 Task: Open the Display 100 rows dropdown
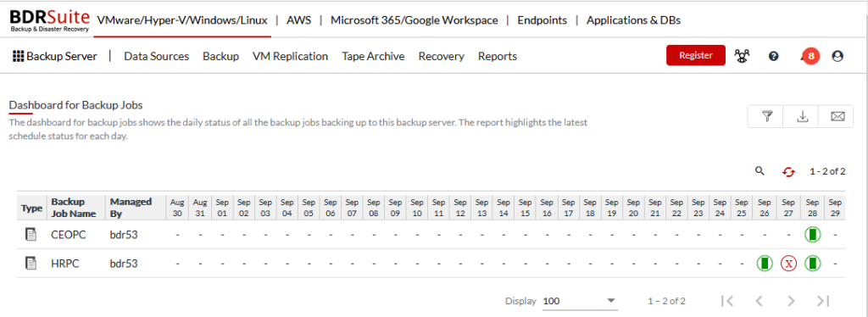click(580, 302)
